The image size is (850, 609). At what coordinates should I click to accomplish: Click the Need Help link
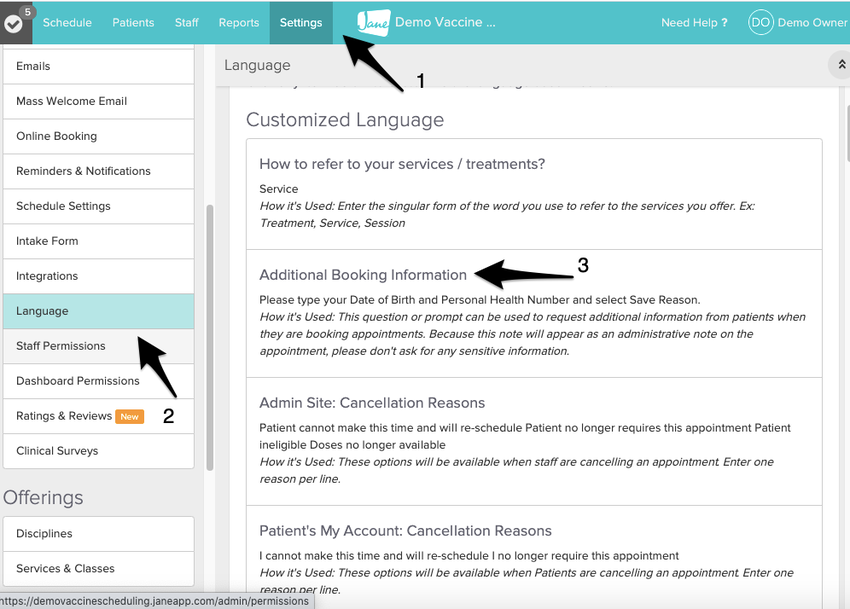coord(694,22)
